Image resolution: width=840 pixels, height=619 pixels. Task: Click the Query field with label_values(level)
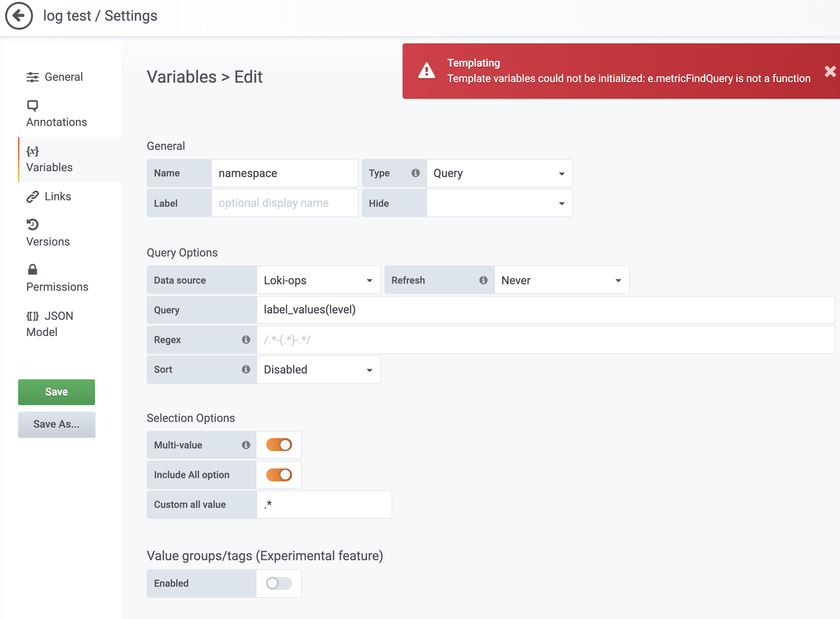pyautogui.click(x=546, y=310)
